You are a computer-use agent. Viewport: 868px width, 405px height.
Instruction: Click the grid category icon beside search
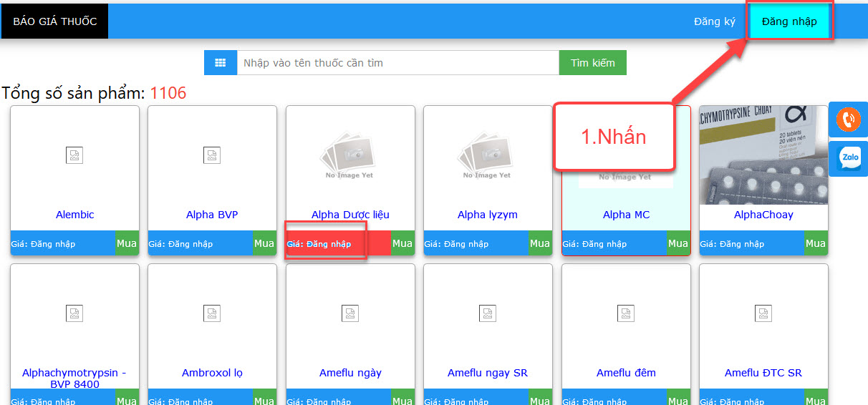(221, 63)
